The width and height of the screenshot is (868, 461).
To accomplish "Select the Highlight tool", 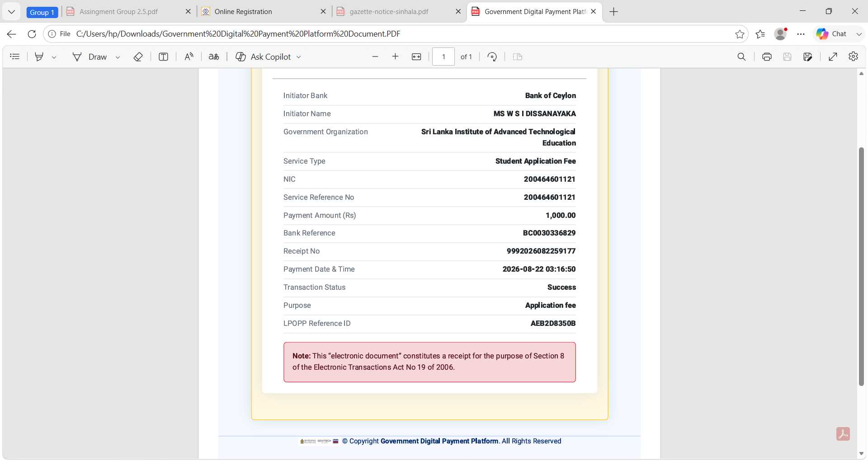I will 39,56.
